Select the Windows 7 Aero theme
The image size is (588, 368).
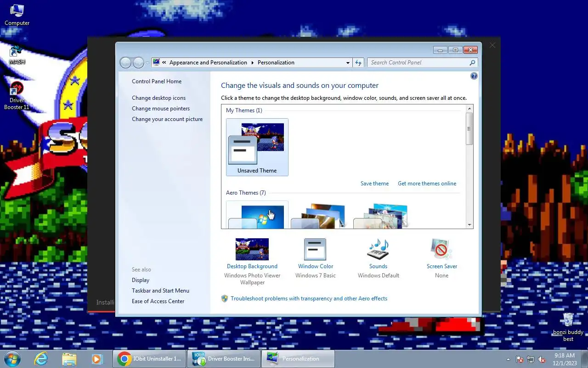pyautogui.click(x=257, y=215)
